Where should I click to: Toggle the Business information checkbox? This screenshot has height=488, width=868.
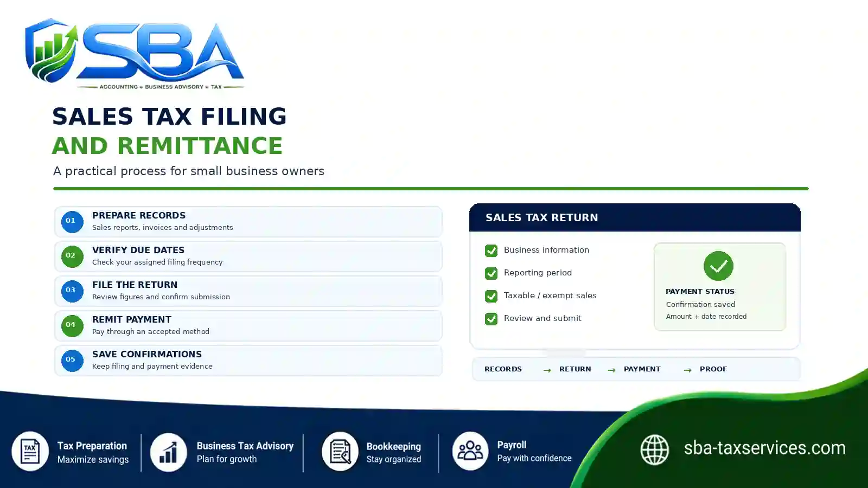[491, 251]
